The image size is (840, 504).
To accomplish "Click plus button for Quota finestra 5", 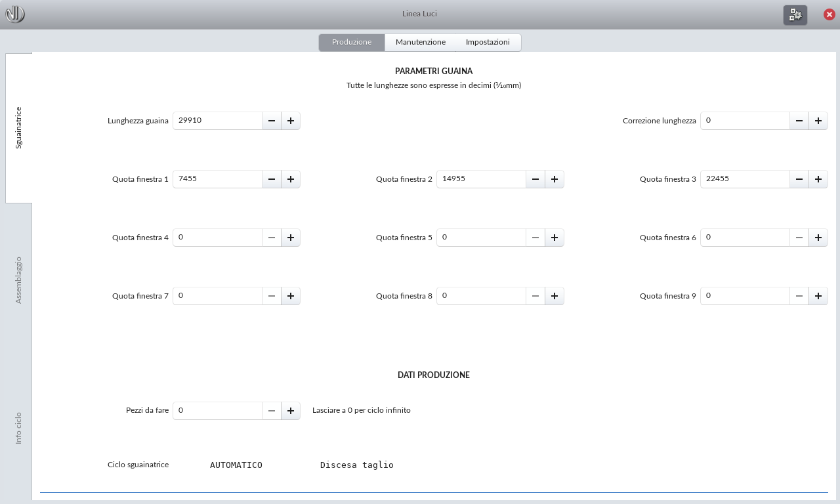I will 555,238.
